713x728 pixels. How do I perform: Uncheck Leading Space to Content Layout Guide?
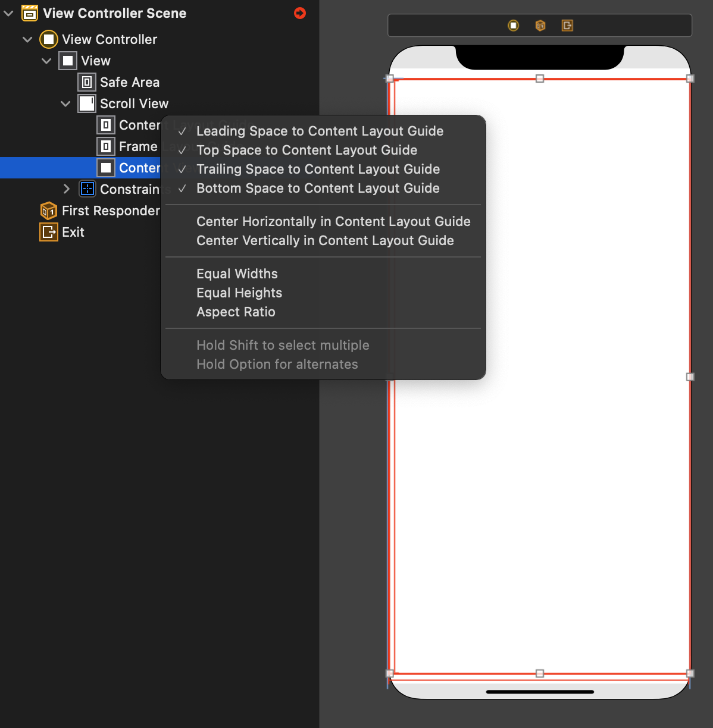323,131
